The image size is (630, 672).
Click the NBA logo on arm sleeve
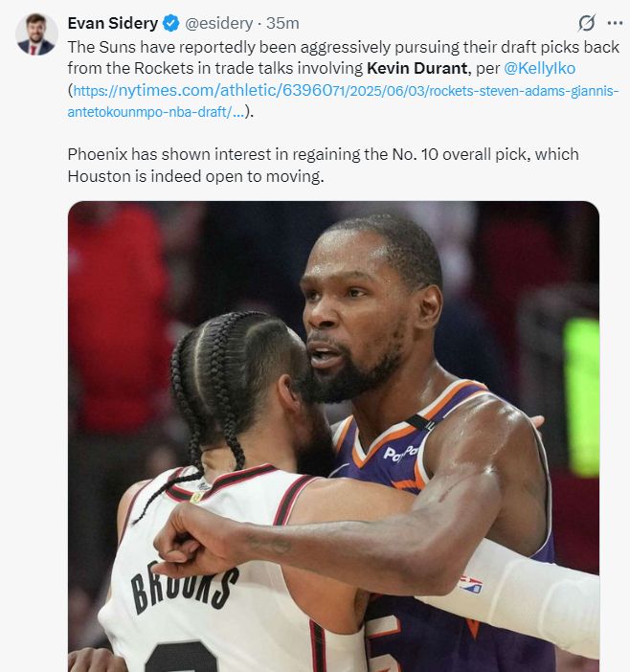click(x=470, y=585)
